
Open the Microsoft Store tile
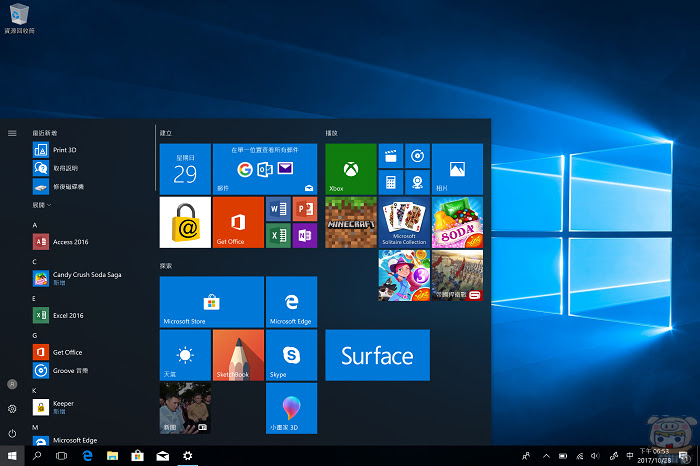pyautogui.click(x=212, y=302)
